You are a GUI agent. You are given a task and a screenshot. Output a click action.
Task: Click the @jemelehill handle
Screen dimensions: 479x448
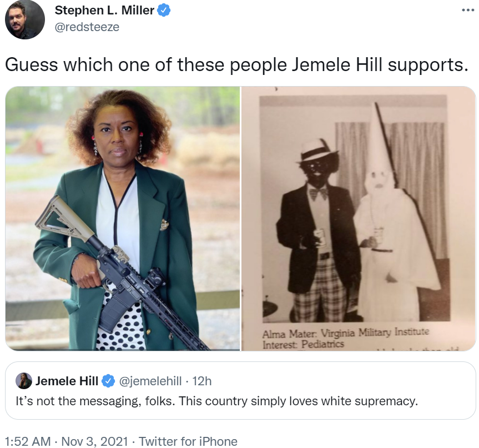150,381
